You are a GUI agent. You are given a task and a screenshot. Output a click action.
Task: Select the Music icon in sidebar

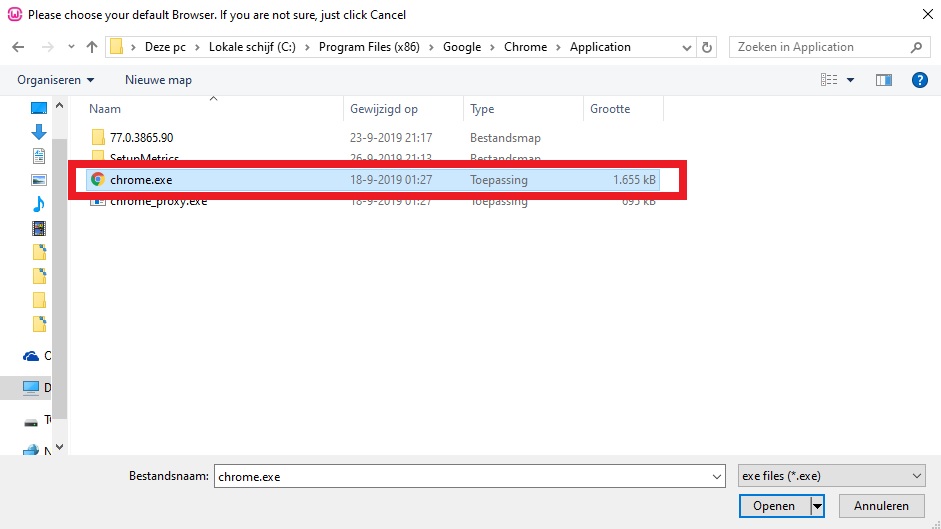pyautogui.click(x=39, y=204)
